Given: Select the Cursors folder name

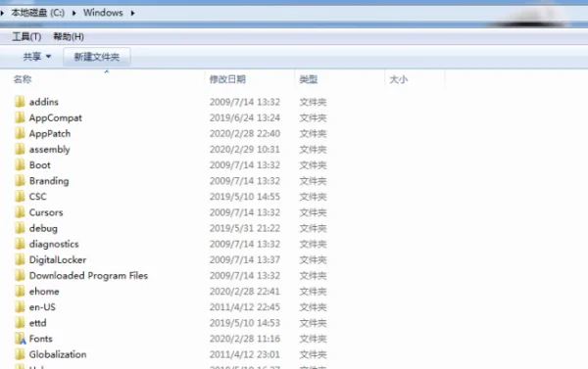Looking at the screenshot, I should tap(46, 212).
